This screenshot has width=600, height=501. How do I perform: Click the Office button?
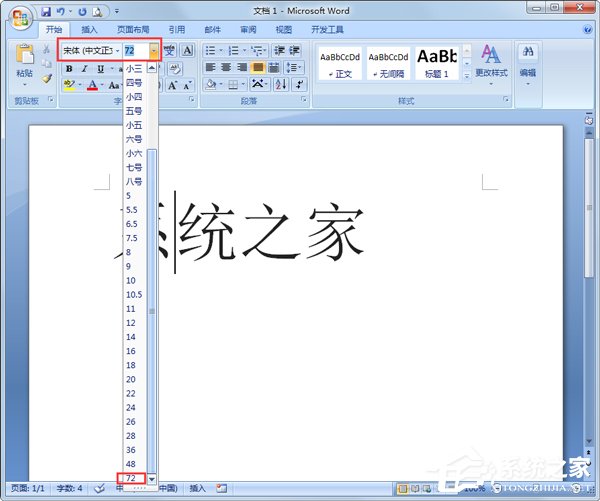20,18
